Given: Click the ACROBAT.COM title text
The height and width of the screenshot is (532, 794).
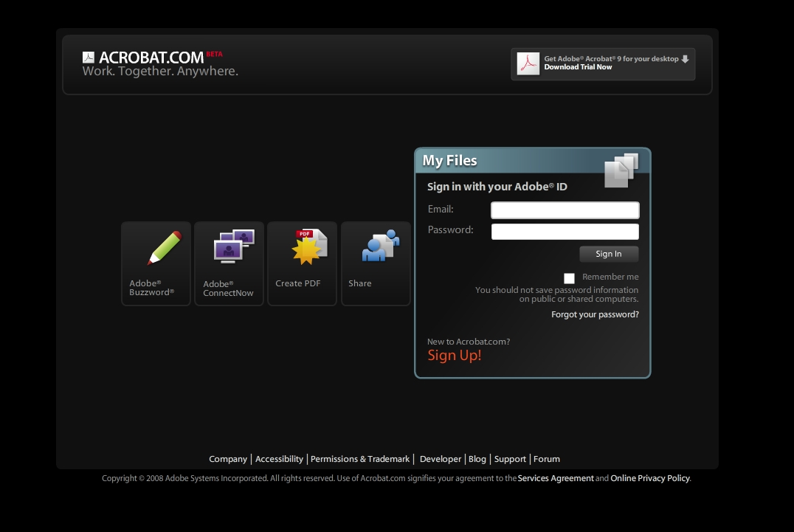Looking at the screenshot, I should (x=151, y=58).
